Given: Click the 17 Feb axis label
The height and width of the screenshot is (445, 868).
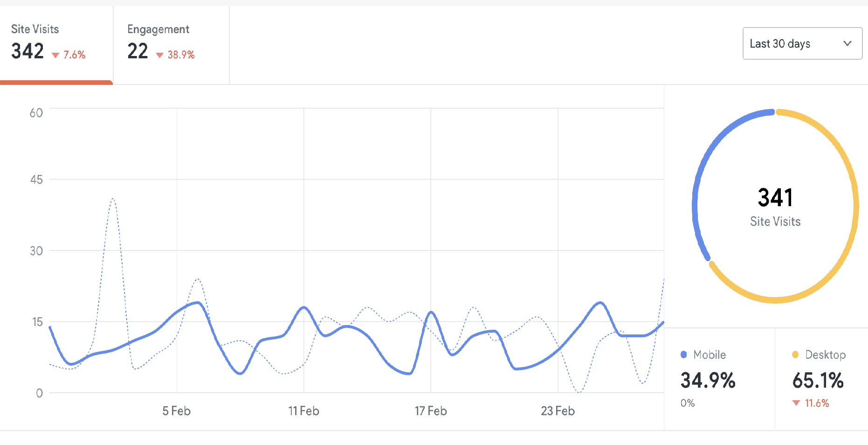Looking at the screenshot, I should (431, 411).
